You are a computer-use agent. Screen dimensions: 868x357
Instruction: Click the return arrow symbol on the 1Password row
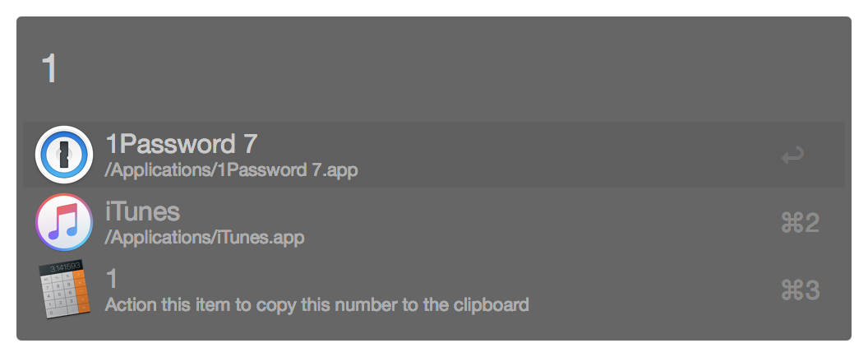coord(792,155)
